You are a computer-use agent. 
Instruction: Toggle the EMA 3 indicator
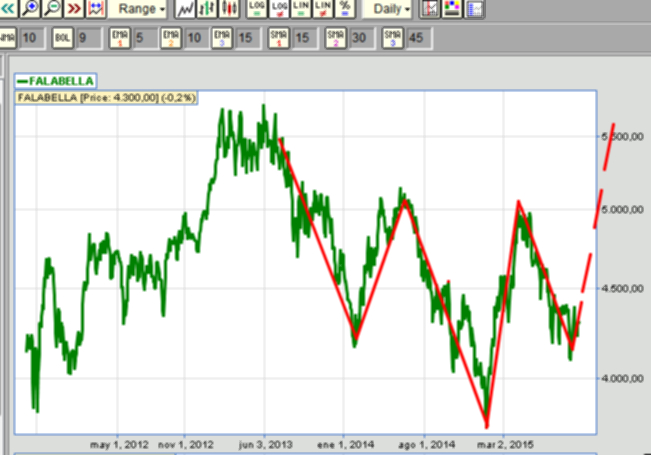[x=222, y=38]
